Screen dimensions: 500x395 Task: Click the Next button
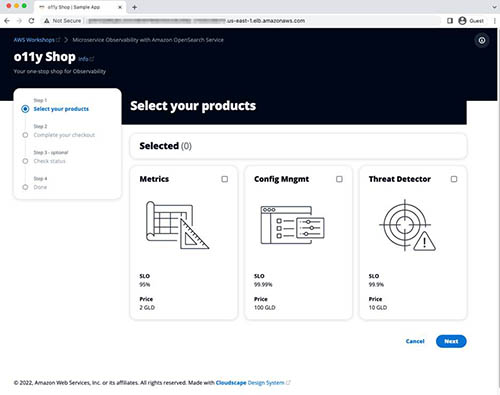(x=451, y=341)
